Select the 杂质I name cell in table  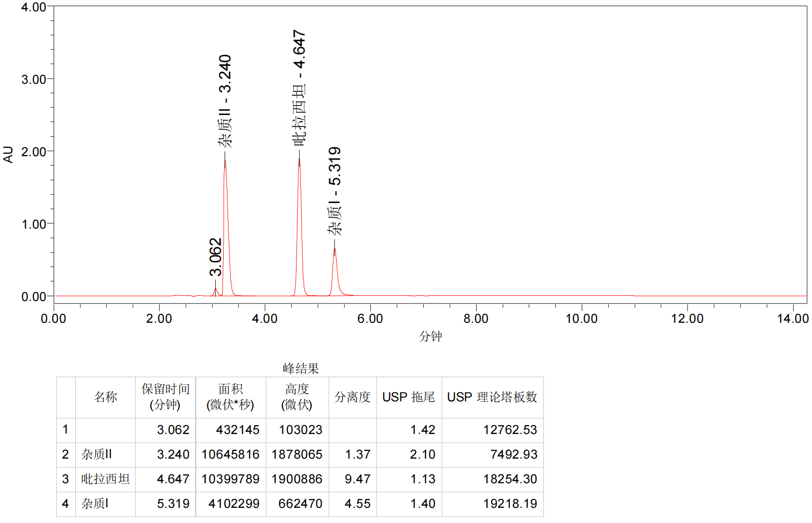point(95,504)
